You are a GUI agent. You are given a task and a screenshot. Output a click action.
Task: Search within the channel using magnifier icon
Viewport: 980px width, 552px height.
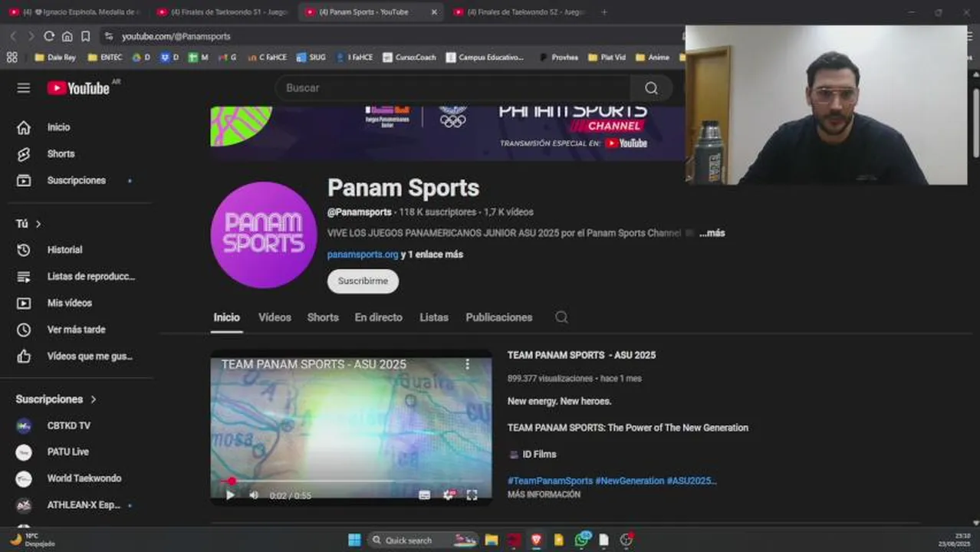click(x=561, y=317)
